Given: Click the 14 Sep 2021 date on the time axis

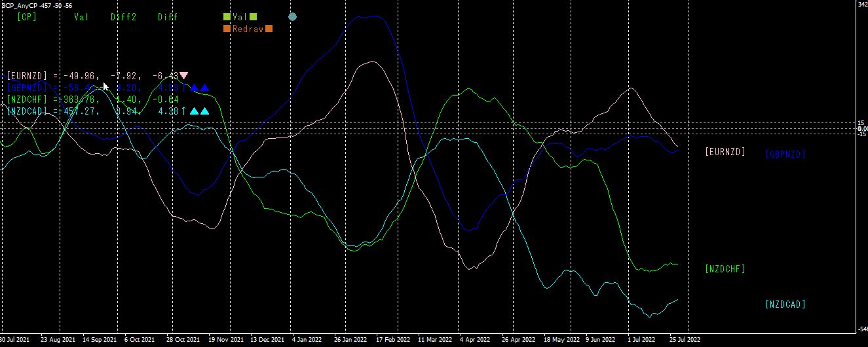Looking at the screenshot, I should [100, 340].
